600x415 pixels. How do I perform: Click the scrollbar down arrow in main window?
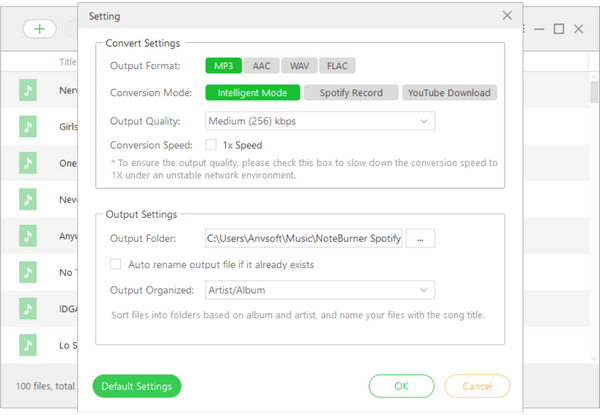click(x=594, y=359)
